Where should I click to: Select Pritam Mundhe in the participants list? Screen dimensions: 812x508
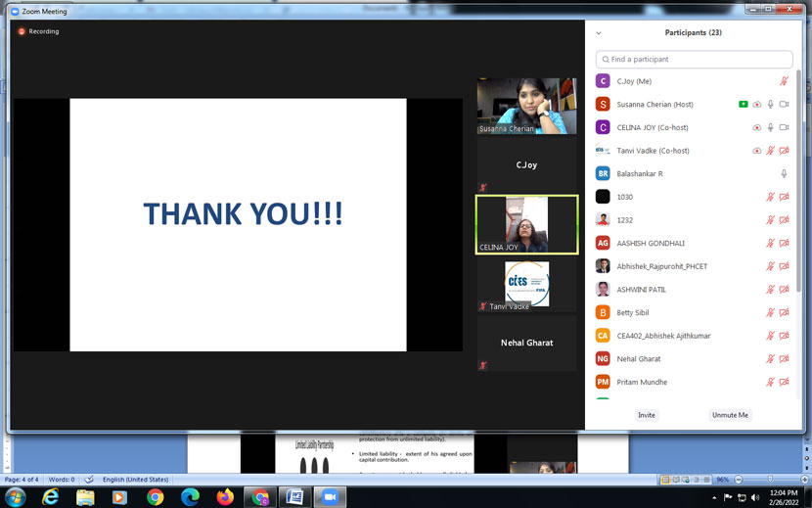pos(642,382)
